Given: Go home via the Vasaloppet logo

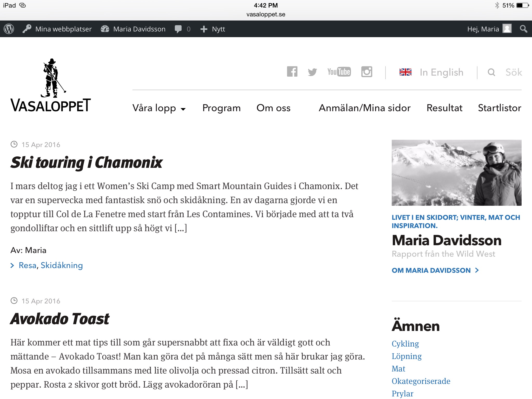Looking at the screenshot, I should 51,85.
